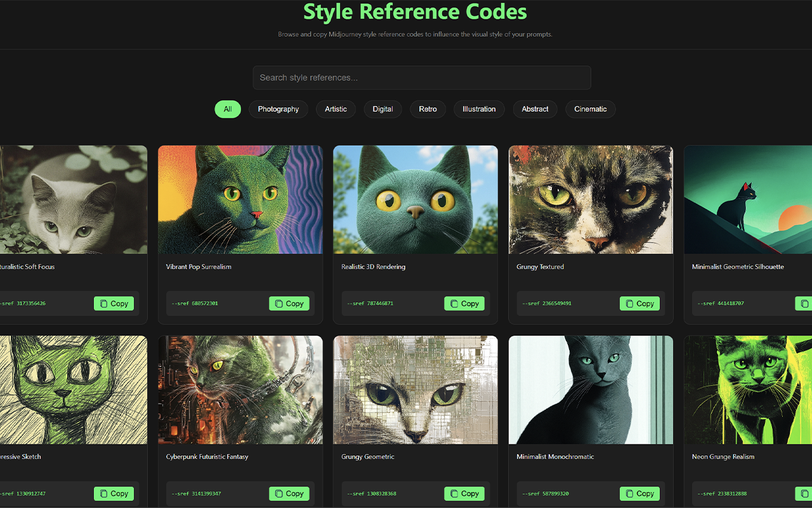
Task: Show only Digital styles
Action: (383, 109)
